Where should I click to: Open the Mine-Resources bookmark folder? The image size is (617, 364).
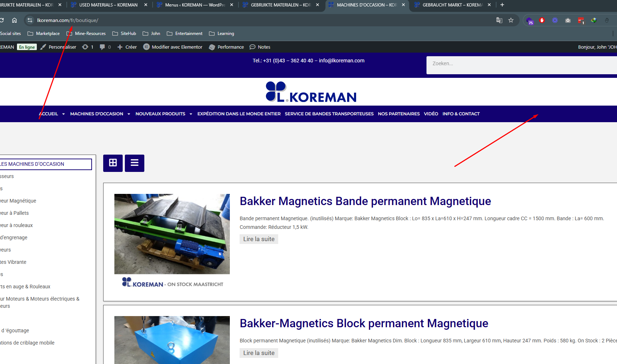pyautogui.click(x=86, y=34)
